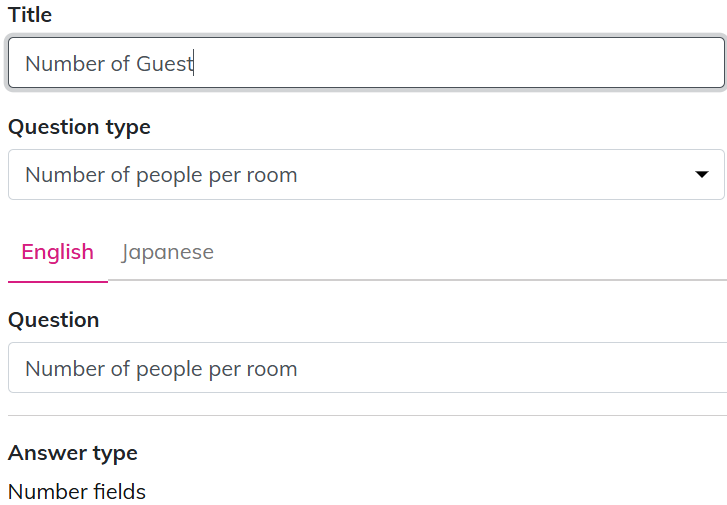This screenshot has height=505, width=727.
Task: Click the dropdown caret arrow icon
Action: [701, 175]
